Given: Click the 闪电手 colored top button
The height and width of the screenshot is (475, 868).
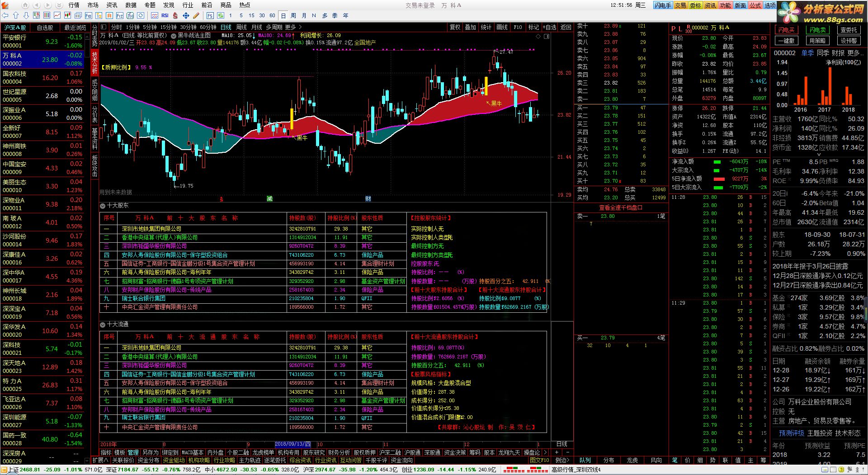Looking at the screenshot, I should [663, 5].
